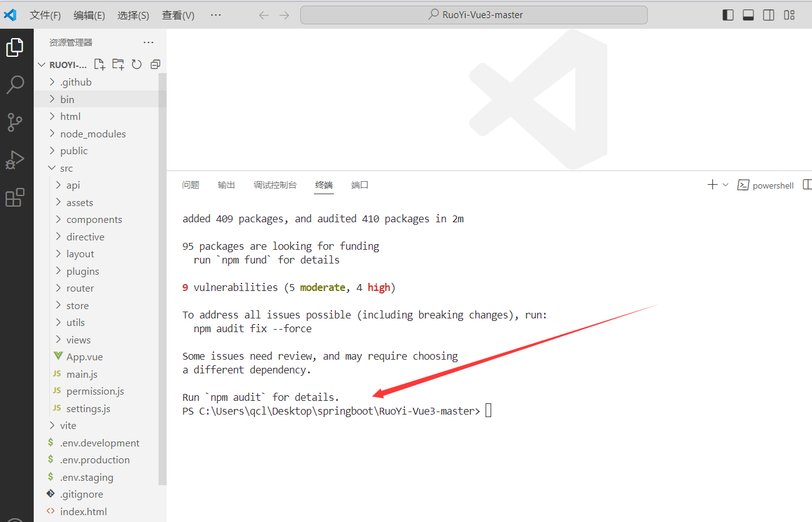
Task: Expand the views folder
Action: coord(100,340)
